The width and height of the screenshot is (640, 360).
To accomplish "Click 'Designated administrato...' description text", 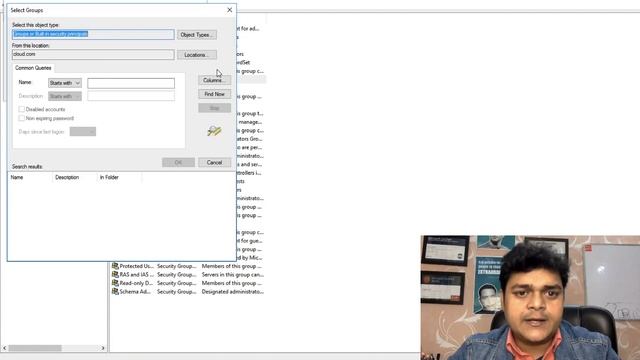I will 233,292.
